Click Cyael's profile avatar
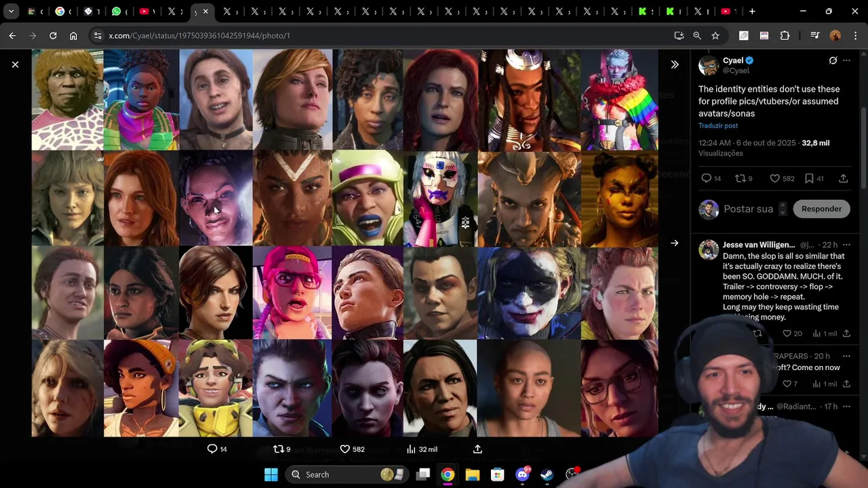The image size is (868, 488). point(709,65)
